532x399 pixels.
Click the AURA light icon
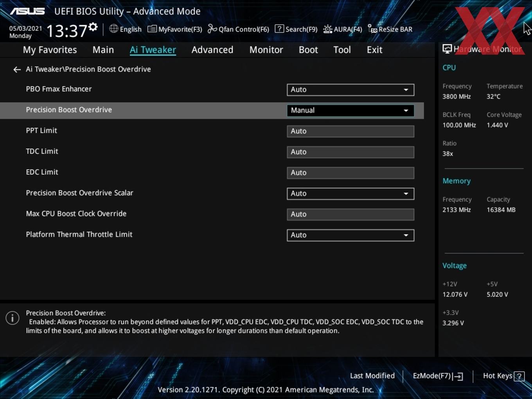(x=328, y=29)
